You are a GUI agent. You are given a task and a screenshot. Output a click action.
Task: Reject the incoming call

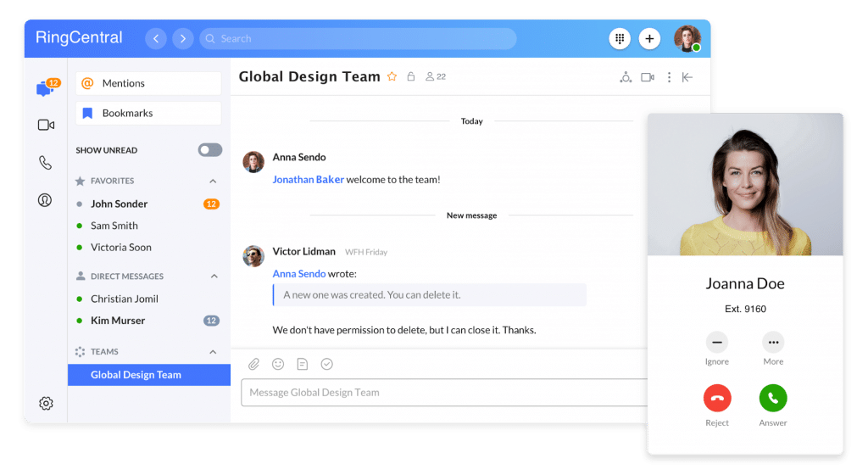pos(717,398)
